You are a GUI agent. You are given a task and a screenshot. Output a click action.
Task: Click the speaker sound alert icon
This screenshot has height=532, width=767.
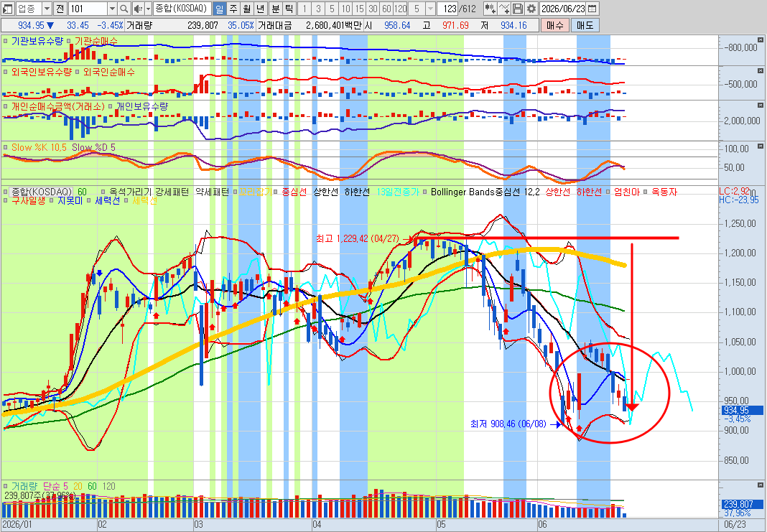(137, 9)
